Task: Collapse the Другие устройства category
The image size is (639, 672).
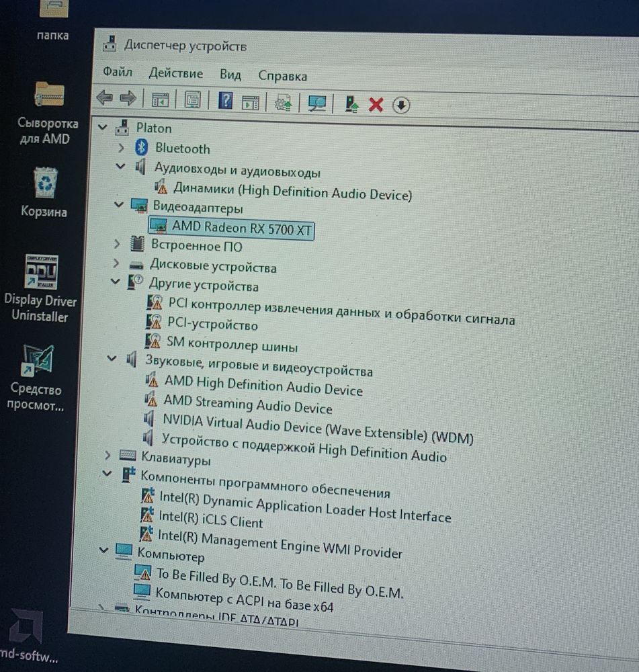Action: pos(114,282)
